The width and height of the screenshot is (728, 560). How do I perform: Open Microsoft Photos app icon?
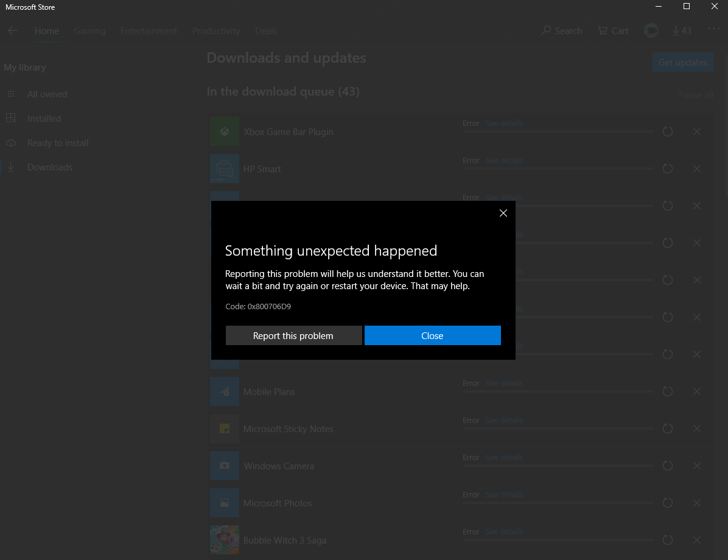pos(225,503)
